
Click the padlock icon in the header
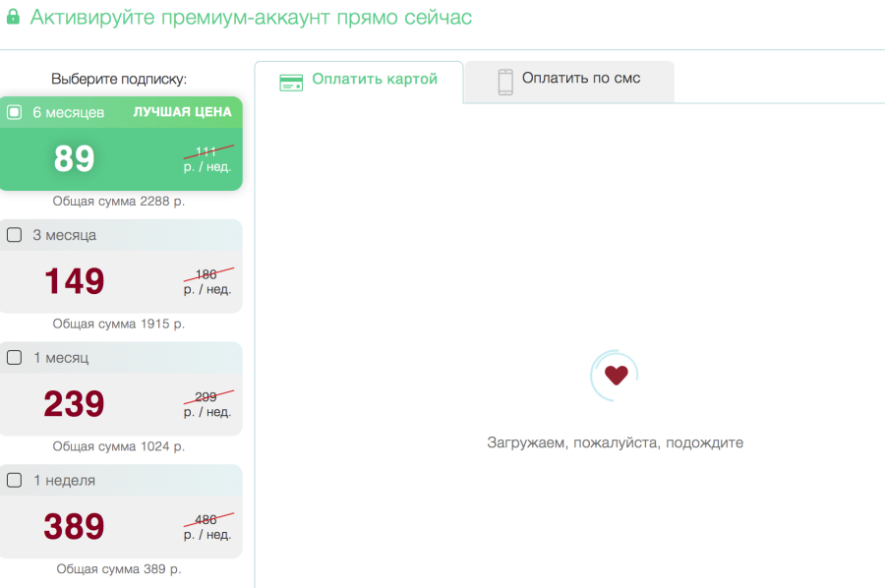pos(14,17)
